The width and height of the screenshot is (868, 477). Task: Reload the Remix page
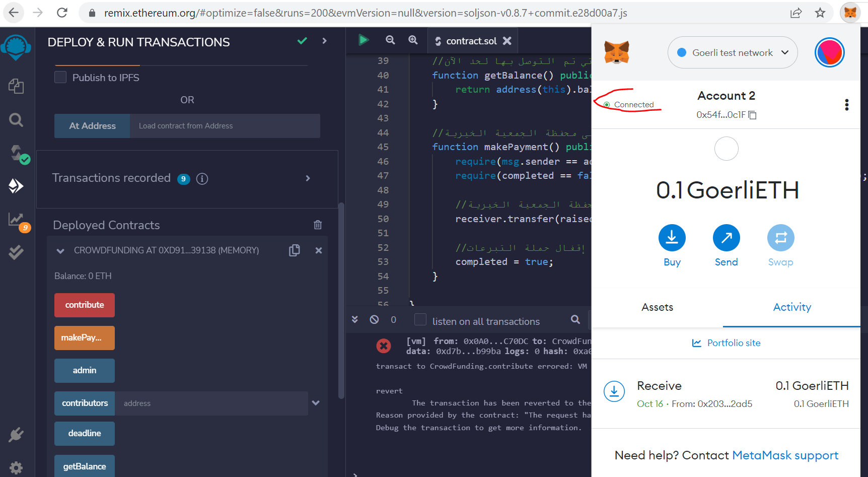[62, 13]
